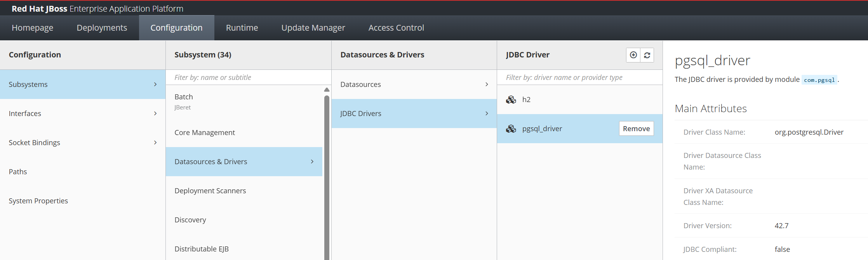
Task: Click the pgsql_driver cube icon
Action: (x=511, y=129)
